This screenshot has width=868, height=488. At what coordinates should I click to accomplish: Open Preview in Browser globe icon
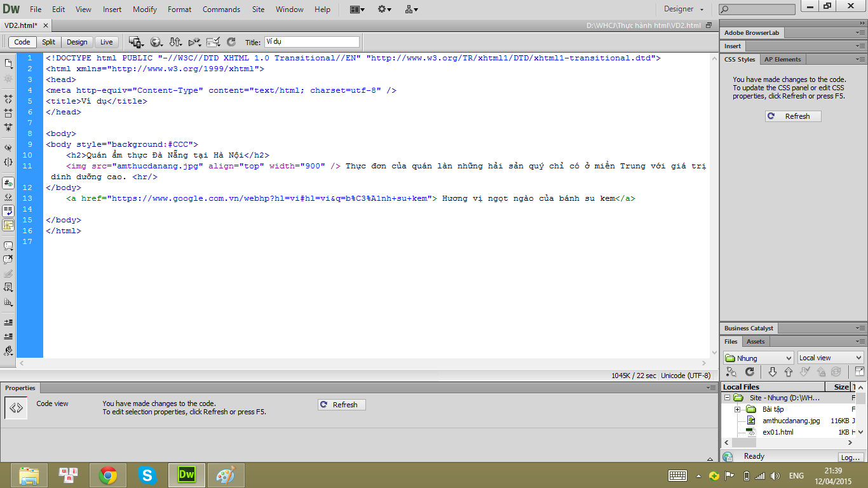click(x=155, y=42)
